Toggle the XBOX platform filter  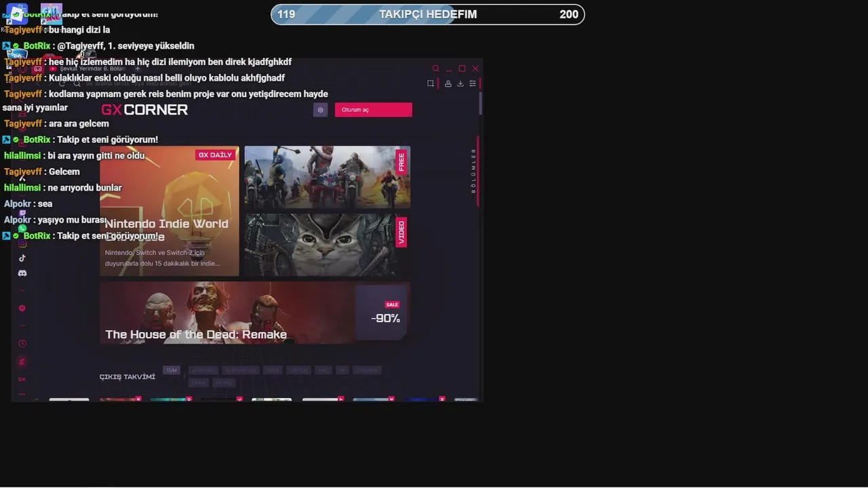tap(273, 370)
